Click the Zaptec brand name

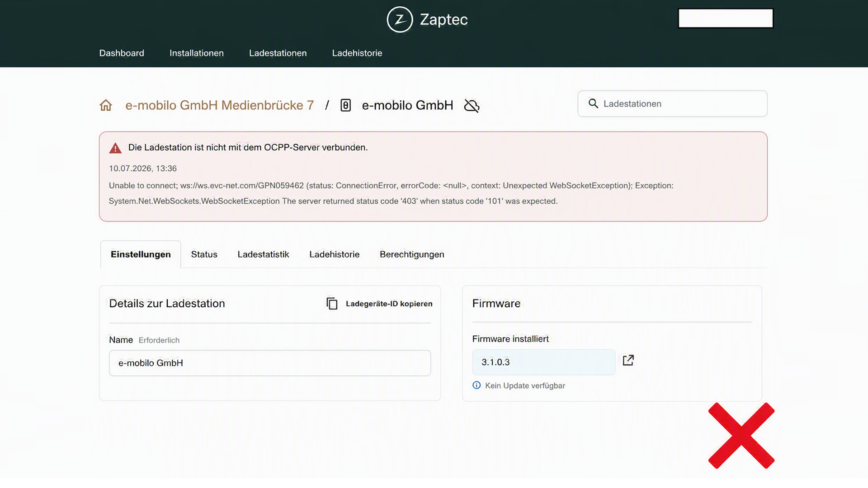443,19
